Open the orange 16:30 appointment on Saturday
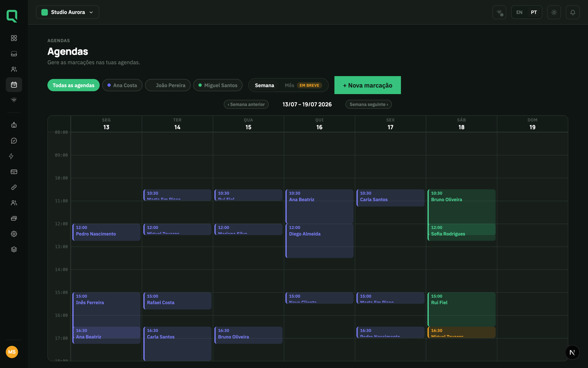This screenshot has height=368, width=588. pos(462,332)
